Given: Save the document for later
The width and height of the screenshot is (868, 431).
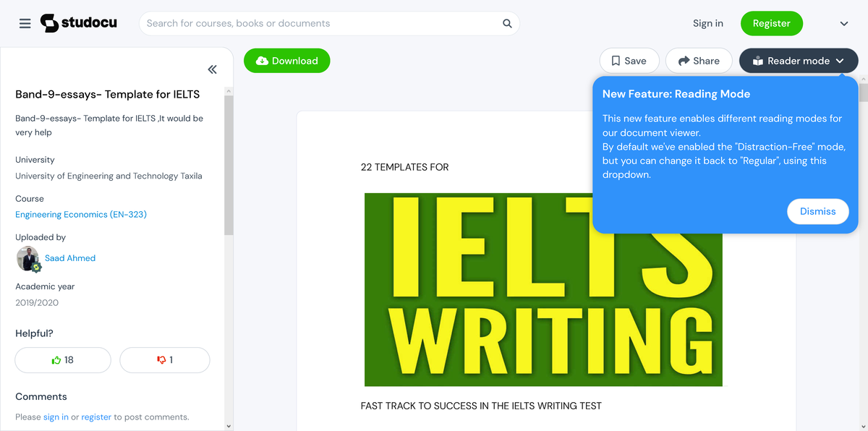Looking at the screenshot, I should pyautogui.click(x=629, y=60).
